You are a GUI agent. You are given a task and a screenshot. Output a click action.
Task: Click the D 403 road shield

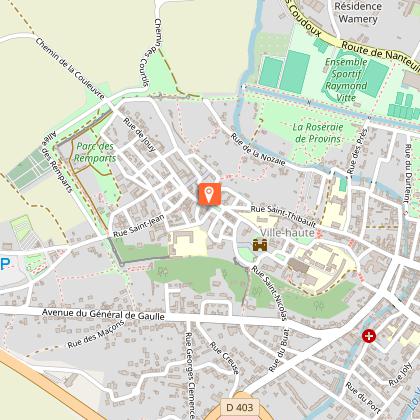pyautogui.click(x=240, y=407)
